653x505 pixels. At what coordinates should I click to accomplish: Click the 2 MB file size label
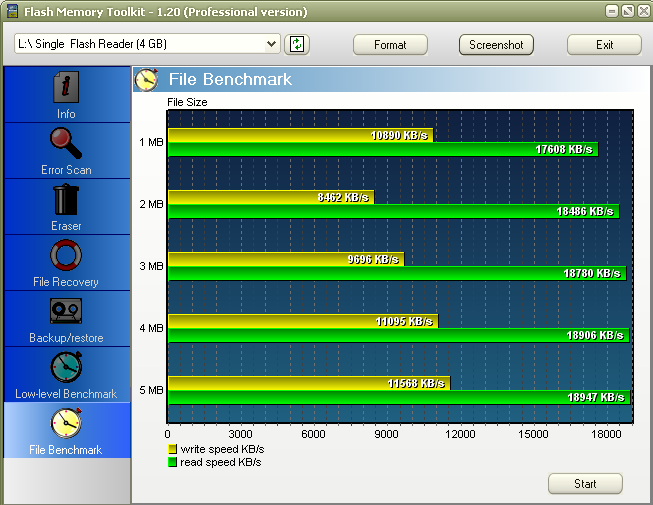click(x=151, y=204)
